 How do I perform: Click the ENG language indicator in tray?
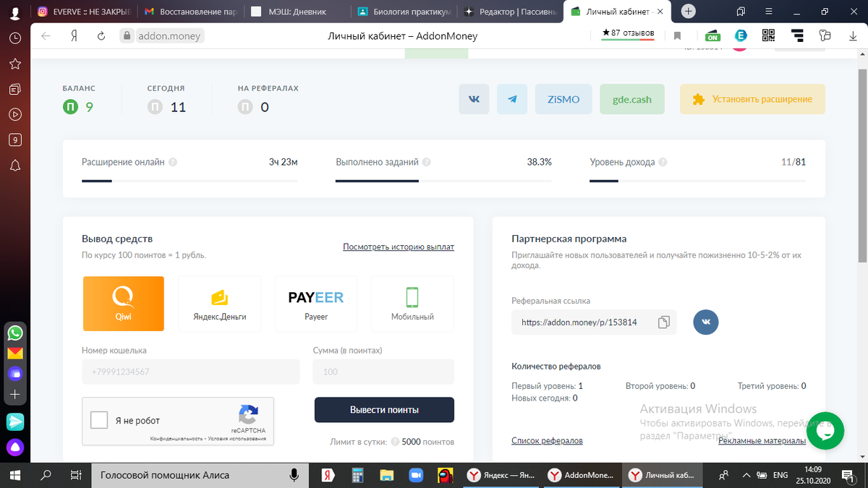click(x=780, y=475)
